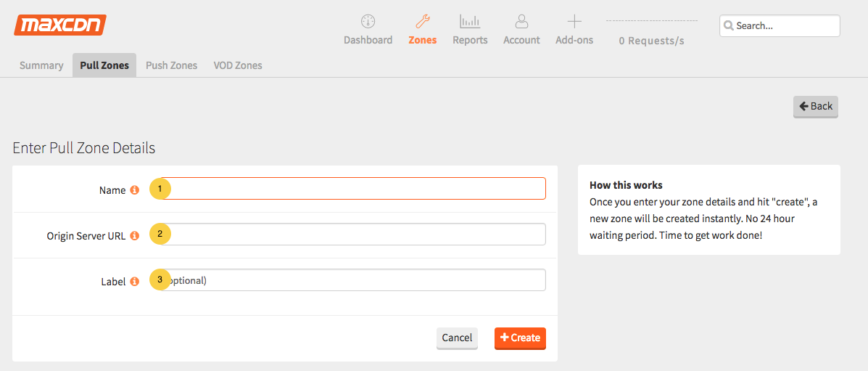Screen dimensions: 868x371
Task: Click the Add-ons plus icon
Action: (574, 22)
